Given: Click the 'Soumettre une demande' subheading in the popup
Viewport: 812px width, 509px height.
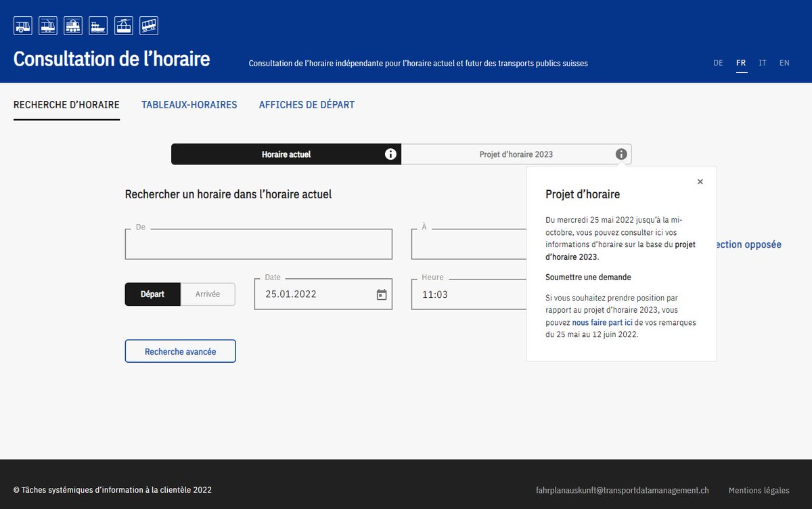Looking at the screenshot, I should pos(588,278).
